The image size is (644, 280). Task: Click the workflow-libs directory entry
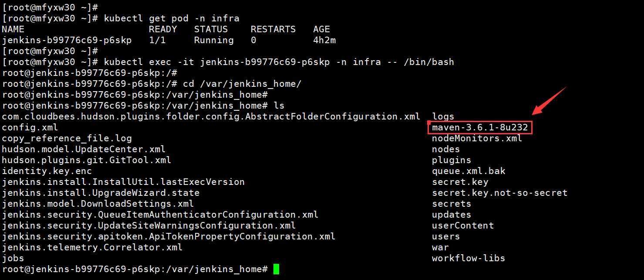pyautogui.click(x=468, y=258)
